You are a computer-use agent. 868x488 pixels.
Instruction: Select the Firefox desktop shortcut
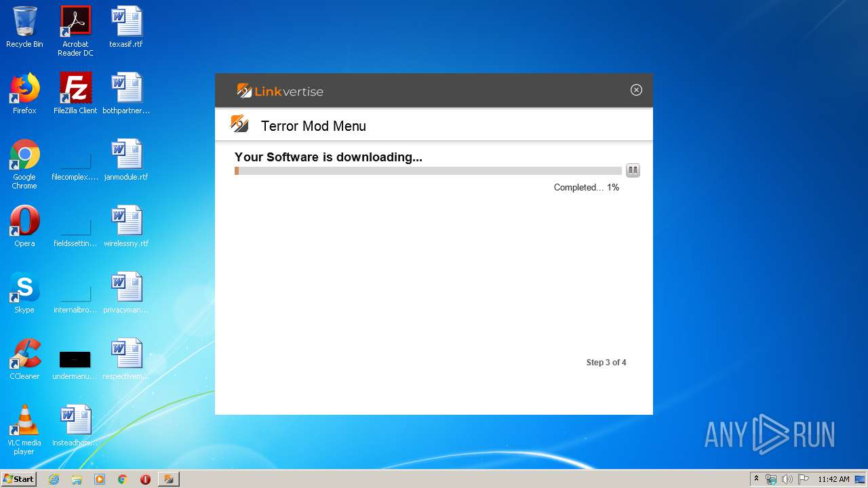[x=24, y=94]
